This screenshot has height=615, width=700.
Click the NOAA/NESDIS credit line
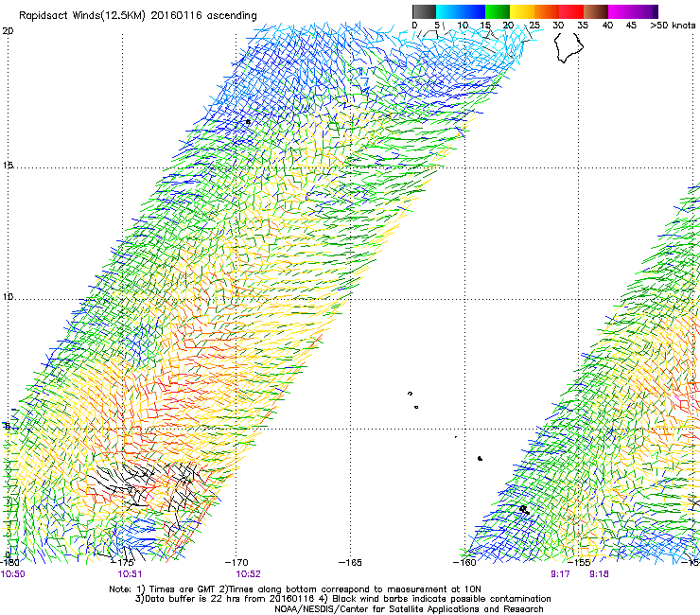pyautogui.click(x=409, y=609)
